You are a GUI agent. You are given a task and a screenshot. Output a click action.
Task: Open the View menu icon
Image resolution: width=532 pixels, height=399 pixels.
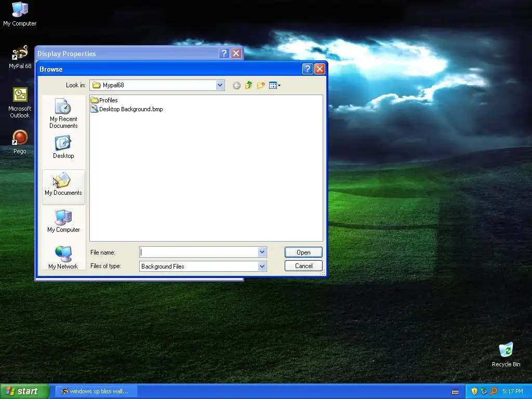pyautogui.click(x=274, y=85)
